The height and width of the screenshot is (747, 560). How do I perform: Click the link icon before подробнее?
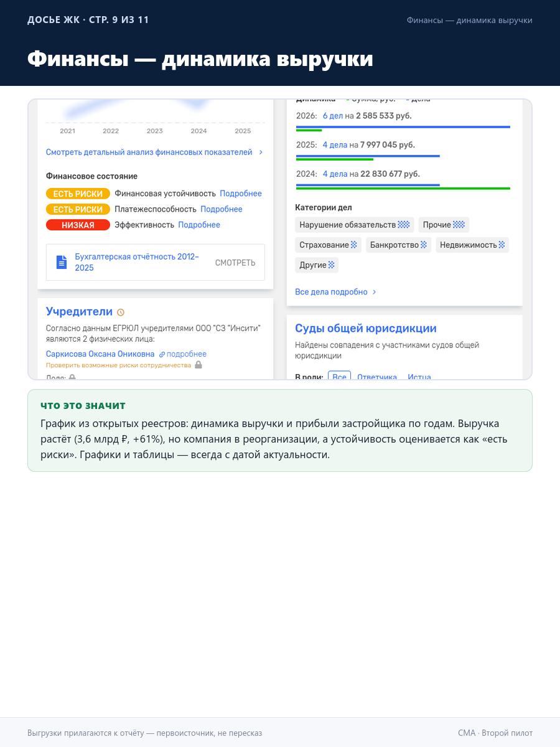click(x=162, y=354)
